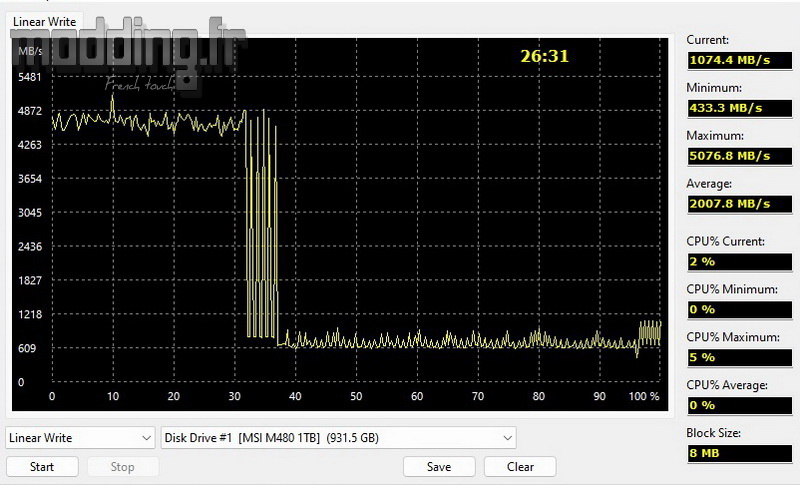Select the Maximum speed value 5076.8 MB/s
The image size is (800, 485).
[739, 156]
